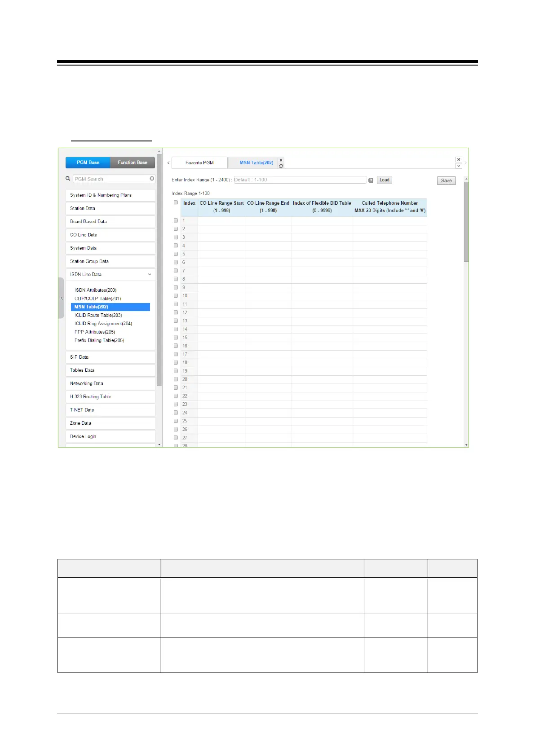Viewport: 535px width, 756px height.
Task: Switch to PGM Base mode
Action: [x=88, y=163]
